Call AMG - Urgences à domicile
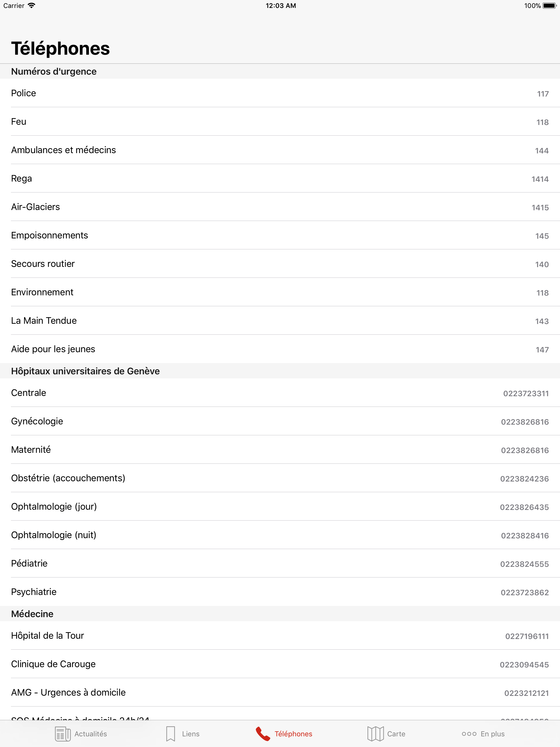Viewport: 560px width, 747px height. (x=280, y=693)
